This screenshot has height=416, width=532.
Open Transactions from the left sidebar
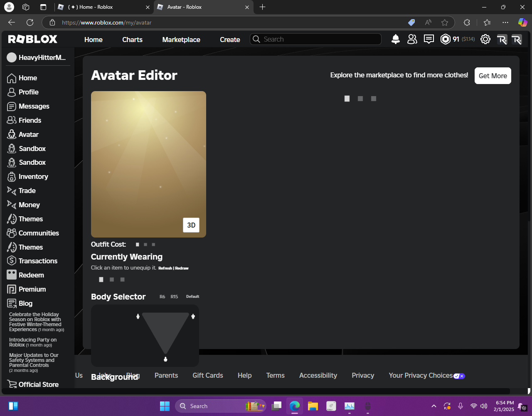37,261
